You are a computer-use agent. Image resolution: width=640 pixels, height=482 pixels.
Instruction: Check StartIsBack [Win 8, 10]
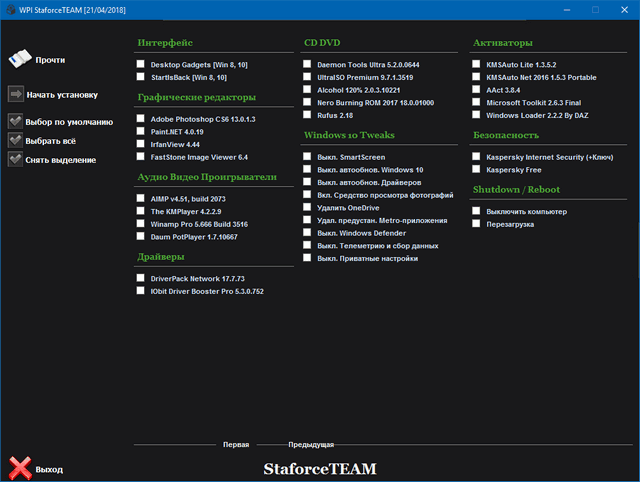140,77
